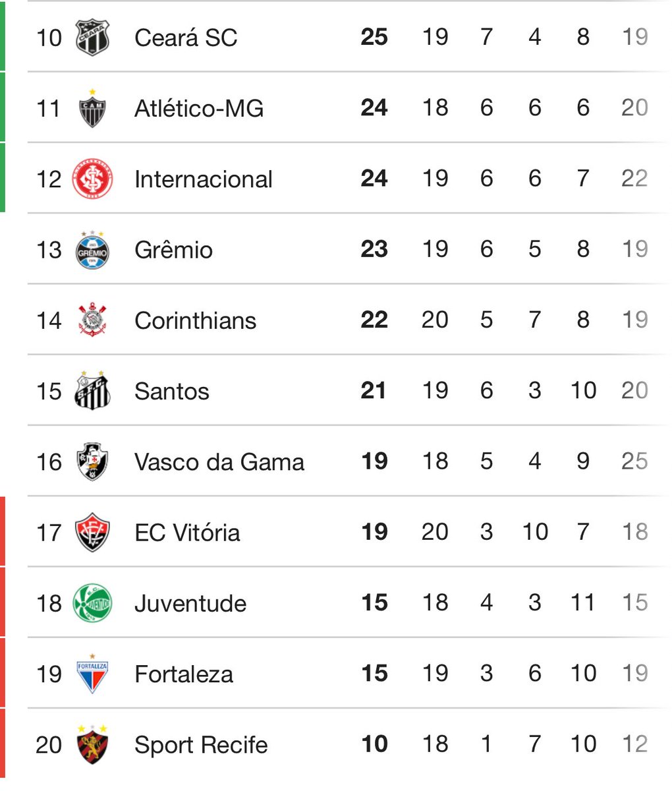Tap the Corinthians club crest
Screen dimensions: 672x791
pyautogui.click(x=92, y=320)
